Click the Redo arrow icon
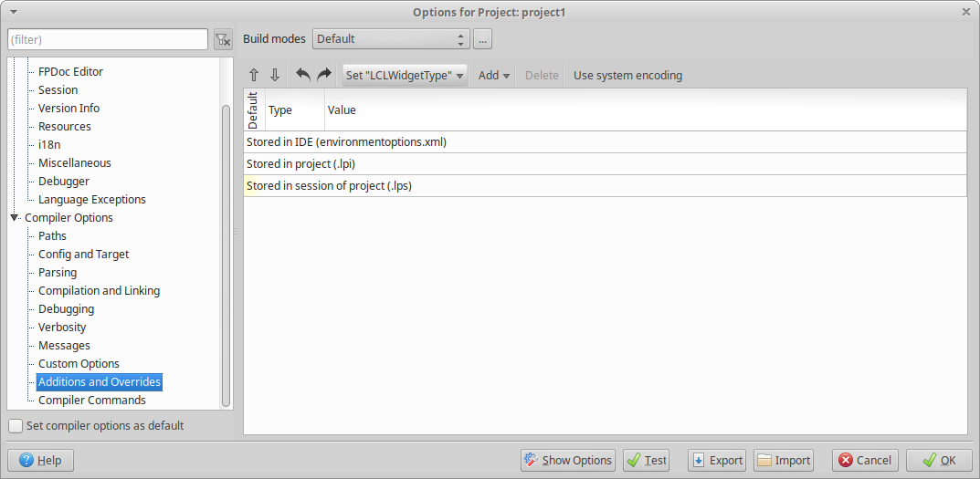This screenshot has height=479, width=980. pyautogui.click(x=323, y=75)
